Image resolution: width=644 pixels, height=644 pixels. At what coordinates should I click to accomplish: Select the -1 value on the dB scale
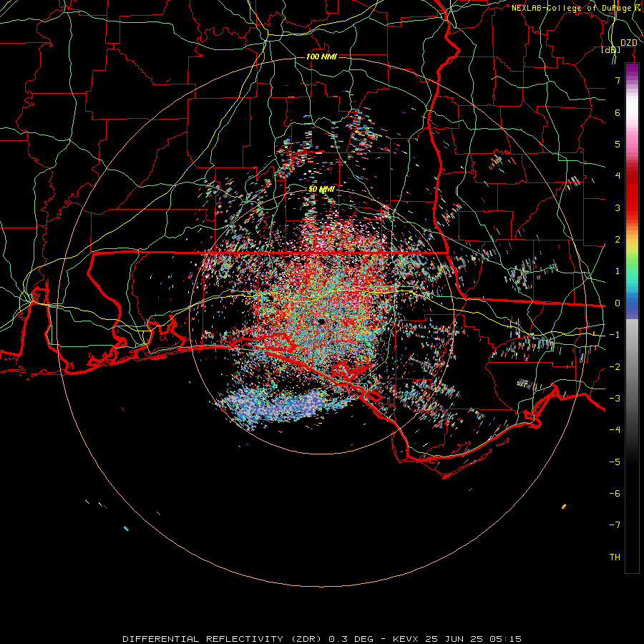(615, 335)
